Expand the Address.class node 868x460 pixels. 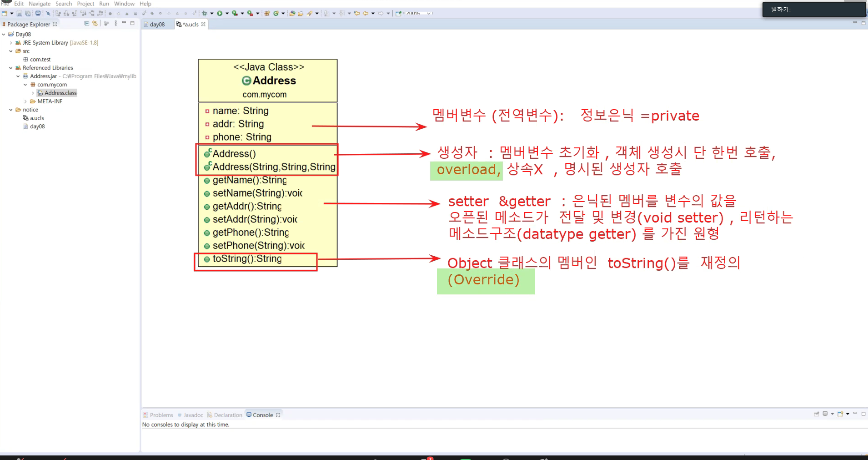click(x=33, y=93)
